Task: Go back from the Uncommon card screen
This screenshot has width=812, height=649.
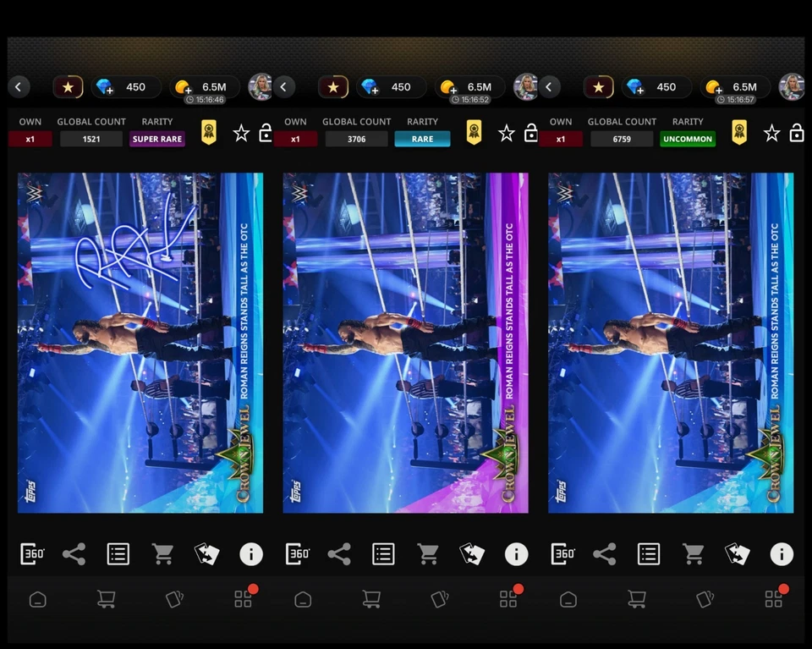Action: (548, 86)
